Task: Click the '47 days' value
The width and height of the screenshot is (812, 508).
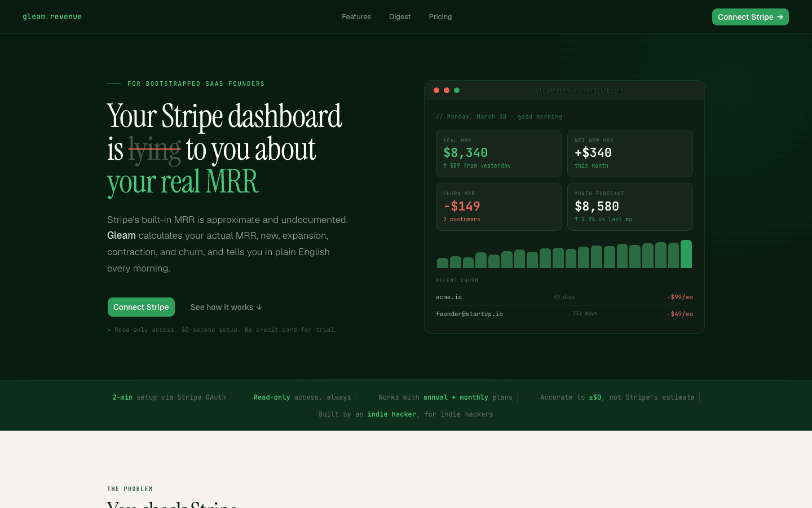Action: (564, 297)
